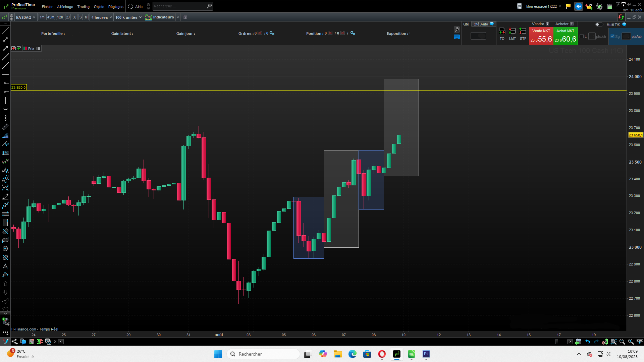The width and height of the screenshot is (644, 362).
Task: Toggle the Multi T/S switch
Action: click(599, 24)
